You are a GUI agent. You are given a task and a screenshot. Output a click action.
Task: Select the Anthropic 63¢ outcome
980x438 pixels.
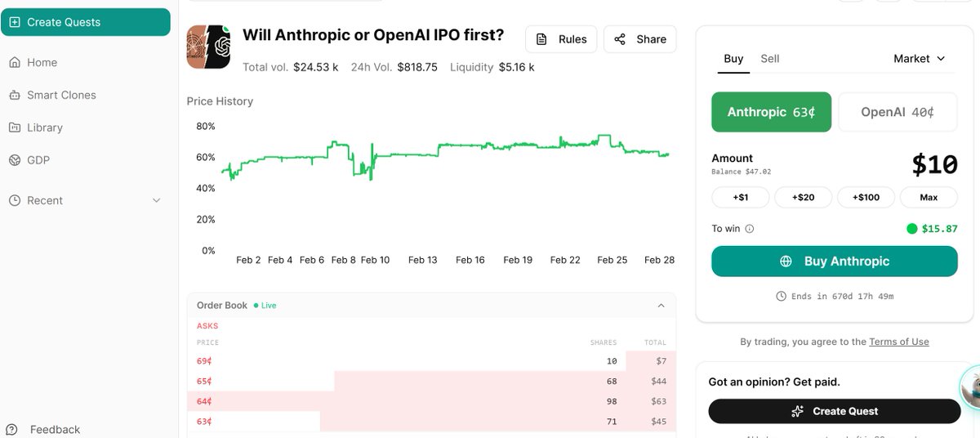point(771,112)
